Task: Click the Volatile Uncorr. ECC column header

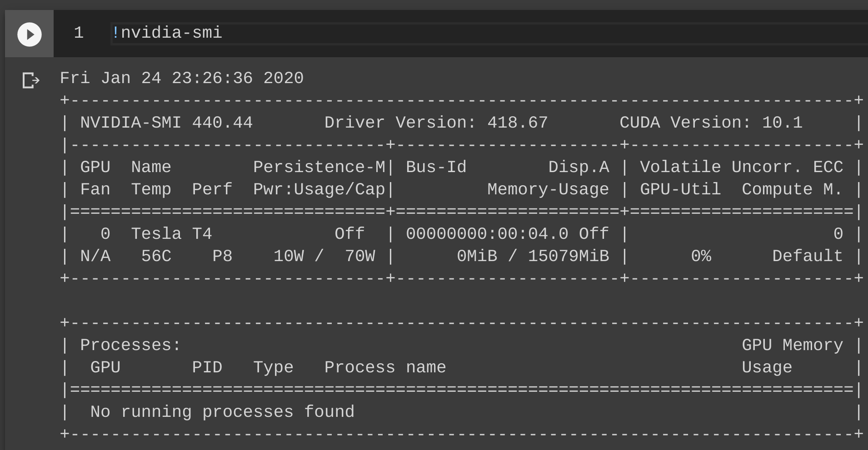Action: (741, 166)
